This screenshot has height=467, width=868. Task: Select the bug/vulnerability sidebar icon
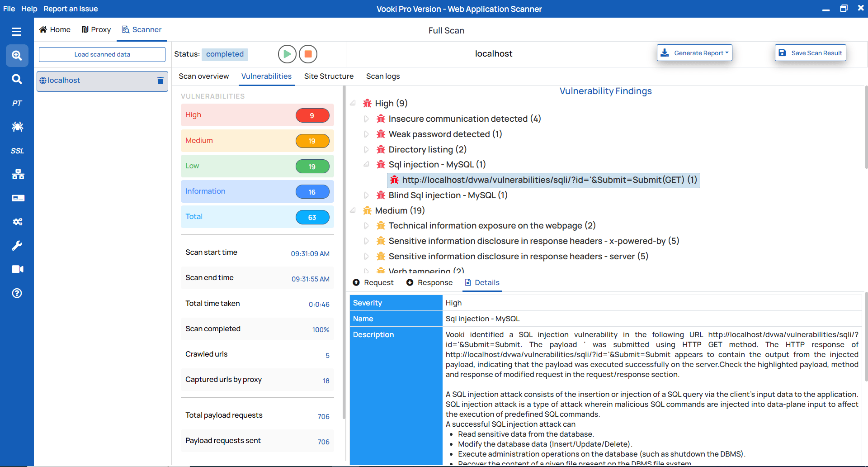coord(17,127)
